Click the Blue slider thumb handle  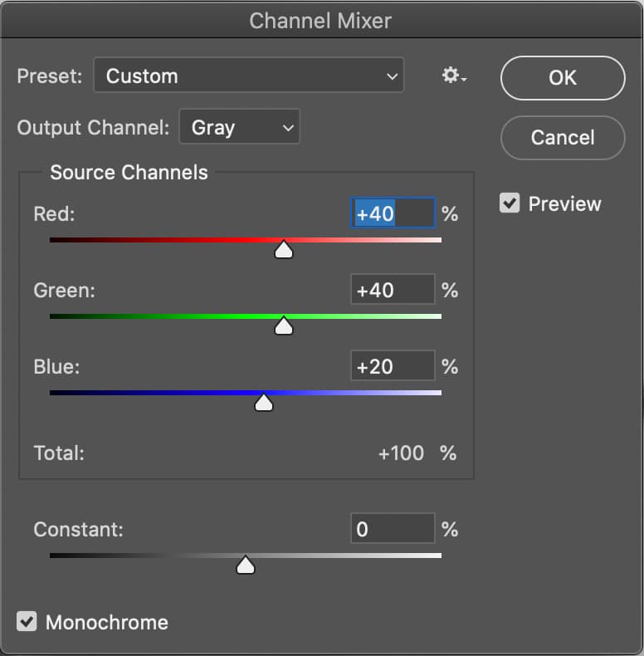263,402
